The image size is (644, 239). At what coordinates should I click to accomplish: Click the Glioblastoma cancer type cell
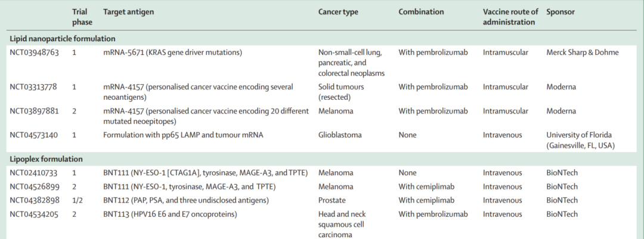pyautogui.click(x=340, y=135)
